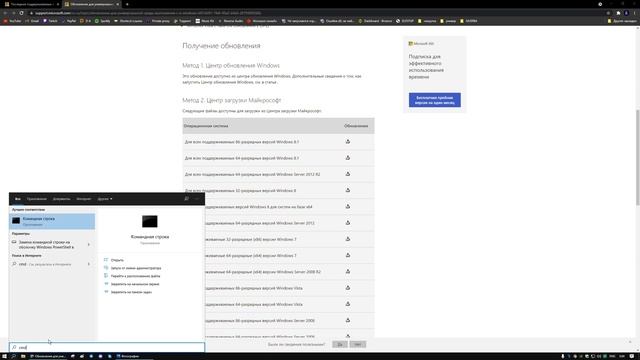Download update for Windows 8 x64-based systems row
Image resolution: width=640 pixels, height=360 pixels.
click(348, 207)
